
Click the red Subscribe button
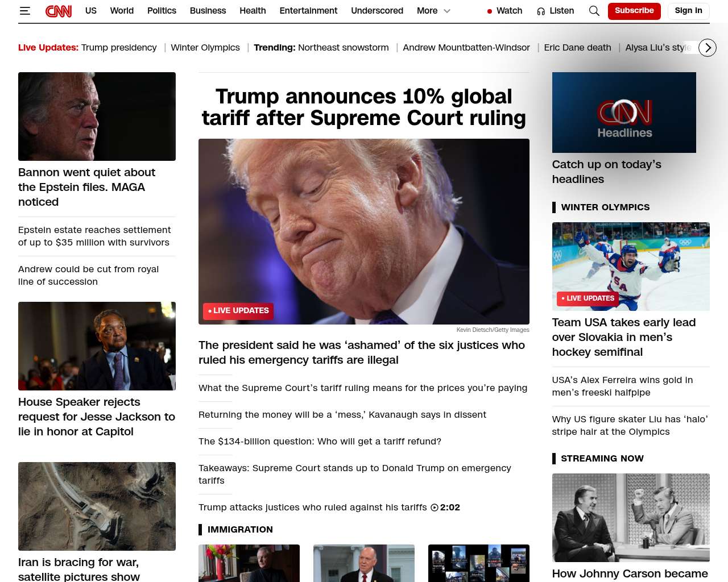click(634, 11)
